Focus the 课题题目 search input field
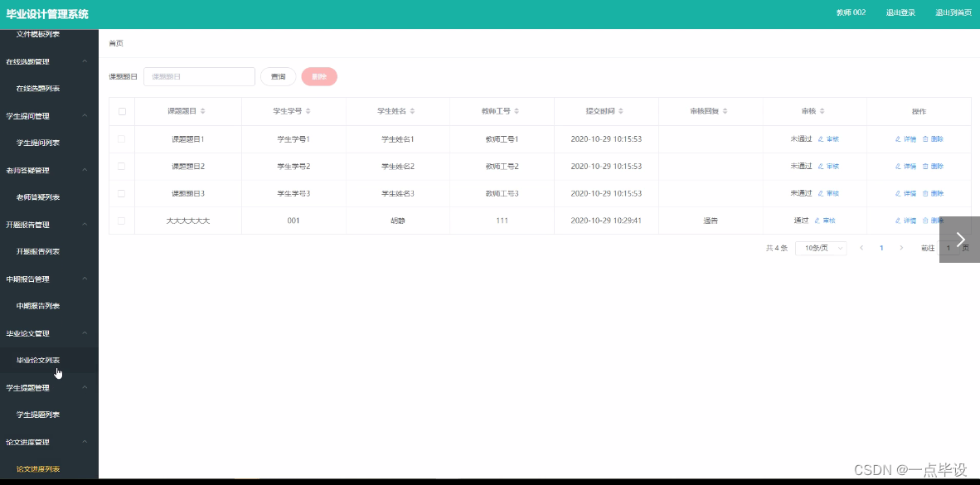 click(x=199, y=76)
